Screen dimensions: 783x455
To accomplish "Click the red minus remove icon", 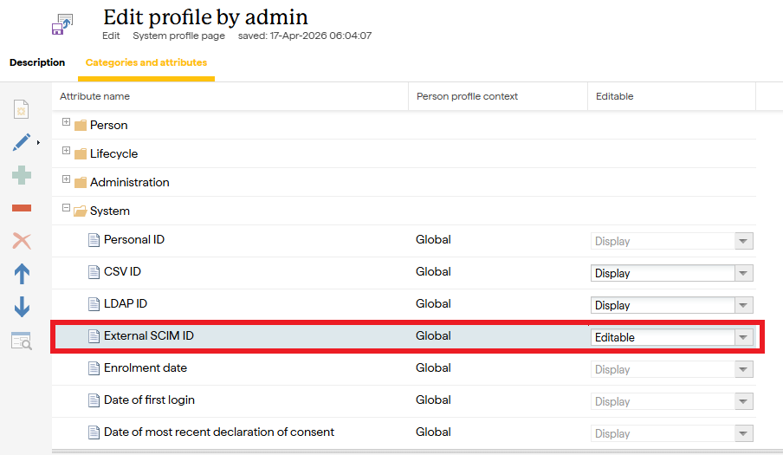I will (x=21, y=208).
